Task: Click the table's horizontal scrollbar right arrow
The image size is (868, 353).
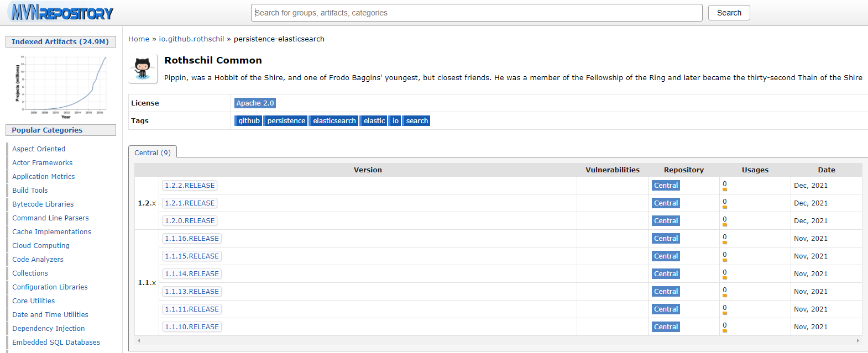Action: point(857,340)
